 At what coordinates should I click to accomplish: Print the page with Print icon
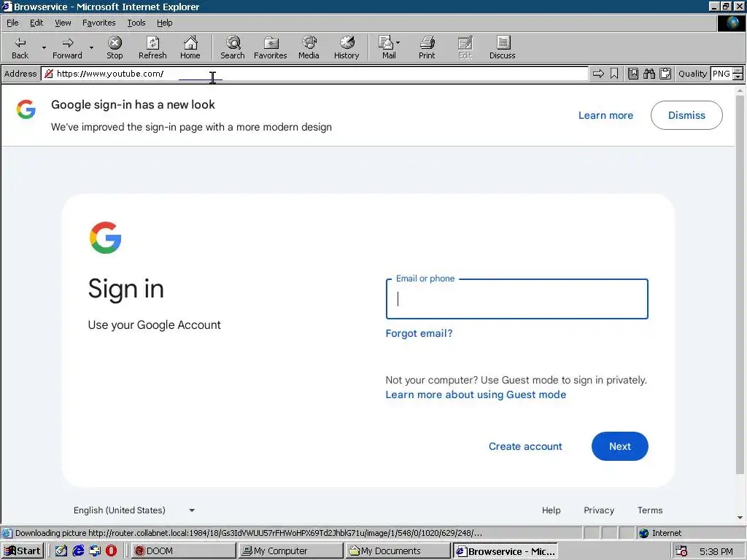tap(427, 47)
